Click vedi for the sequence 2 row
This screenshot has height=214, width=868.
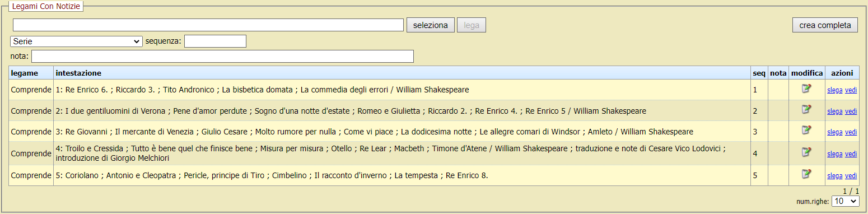[x=851, y=111]
